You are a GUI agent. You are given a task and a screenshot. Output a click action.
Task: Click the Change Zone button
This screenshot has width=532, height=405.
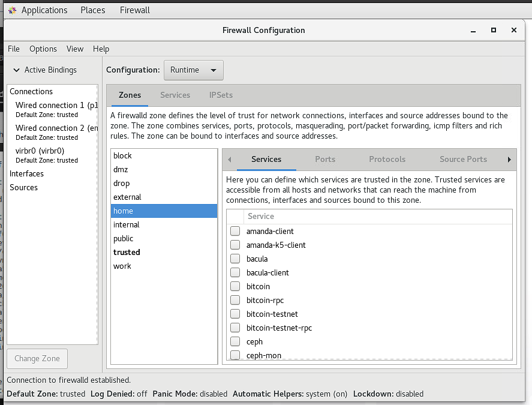click(37, 358)
